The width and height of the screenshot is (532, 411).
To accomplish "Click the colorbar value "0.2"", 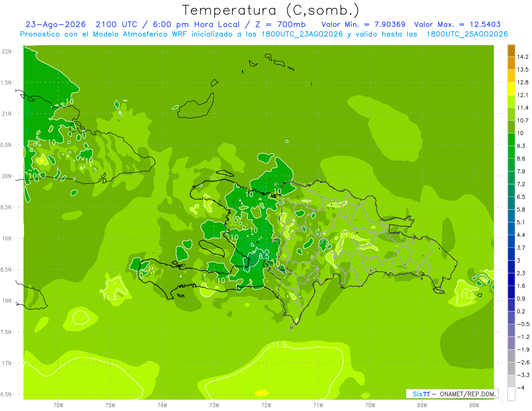I will pos(521,311).
